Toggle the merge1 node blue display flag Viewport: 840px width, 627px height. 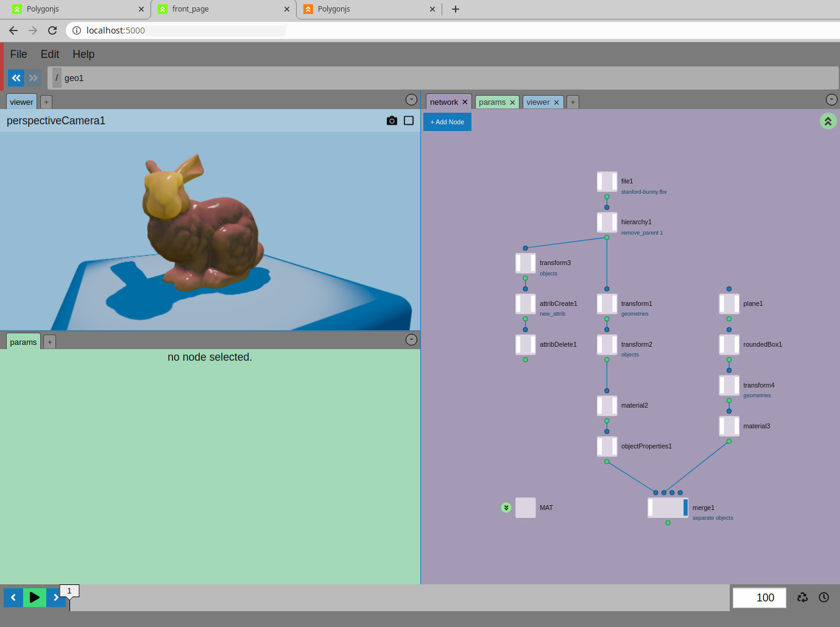pyautogui.click(x=686, y=508)
